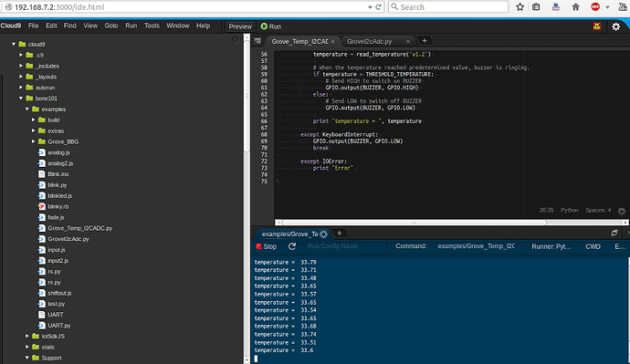Open the Run menu
Viewport: 630px width, 364px height.
(131, 26)
